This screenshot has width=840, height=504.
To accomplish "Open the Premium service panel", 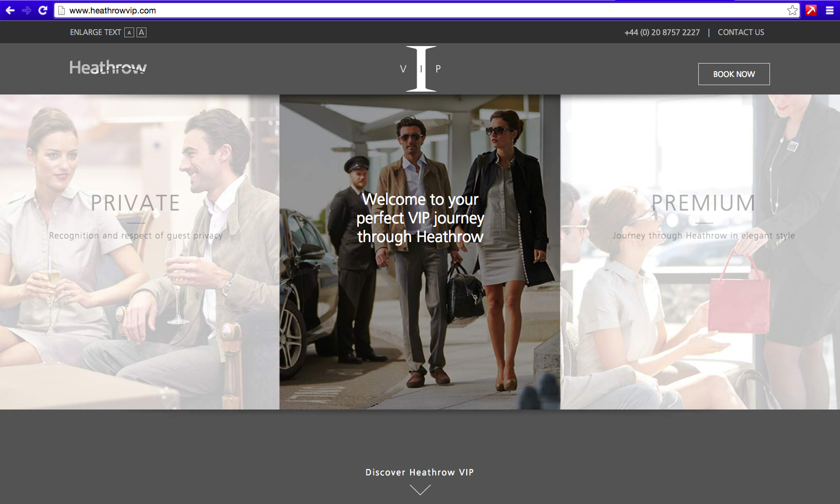I will click(x=700, y=252).
